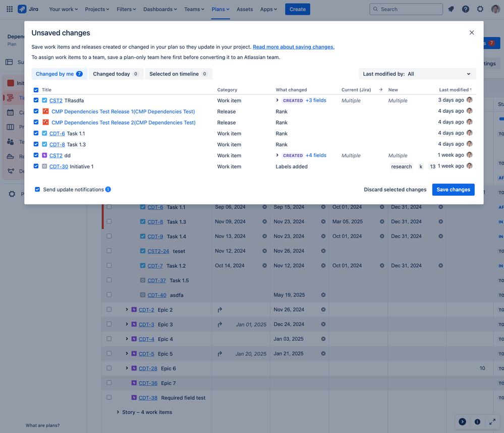
Task: Open CMP Dependencies Test Release 1 link
Action: click(123, 111)
